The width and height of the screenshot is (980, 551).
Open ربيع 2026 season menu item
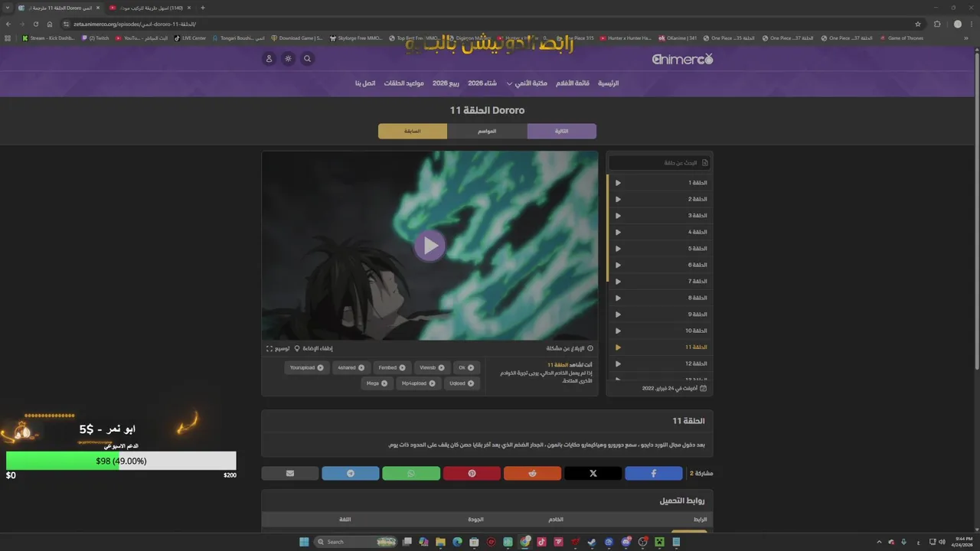[446, 83]
